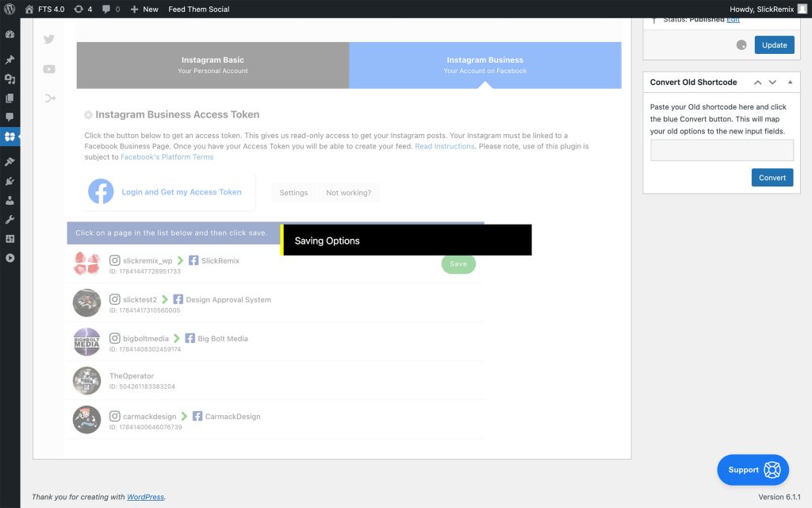Select TheOperator profile thumbnail
The image size is (812, 508).
point(86,380)
